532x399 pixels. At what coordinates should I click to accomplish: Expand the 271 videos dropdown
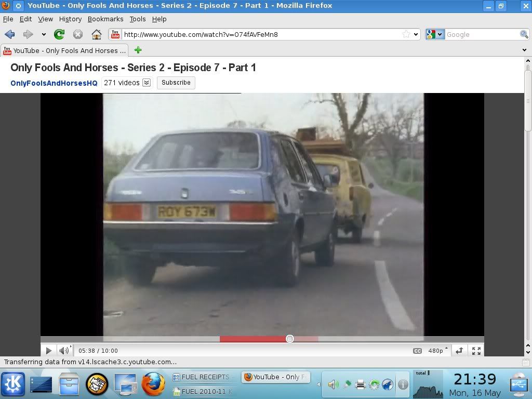146,83
